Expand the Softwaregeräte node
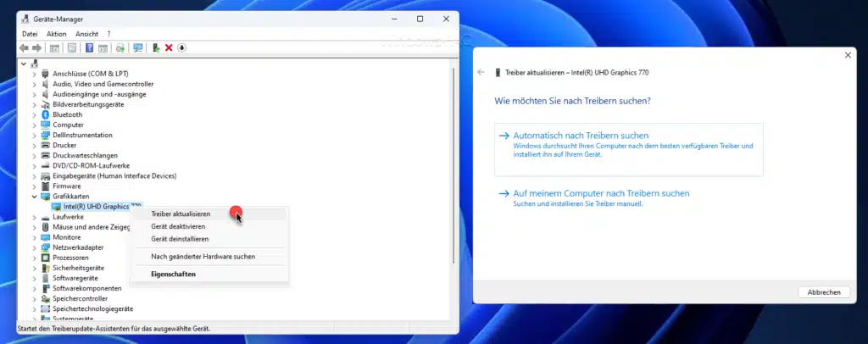Screen dimensions: 868x344 pos(34,278)
